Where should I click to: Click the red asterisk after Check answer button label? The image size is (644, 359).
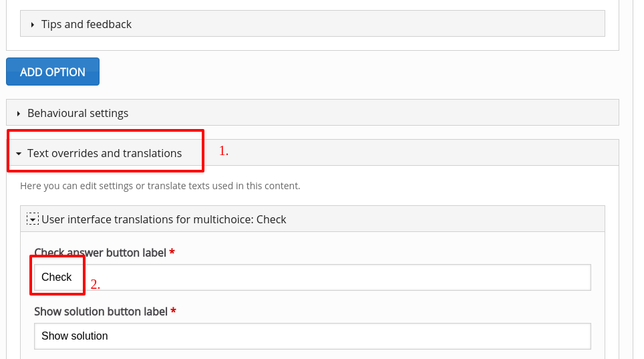click(172, 251)
